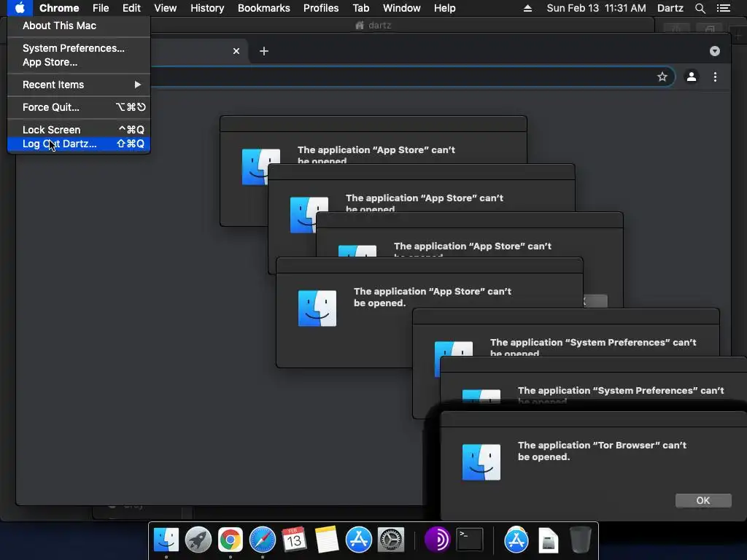Viewport: 747px width, 560px height.
Task: Open Chrome profile avatar icon
Action: point(692,77)
